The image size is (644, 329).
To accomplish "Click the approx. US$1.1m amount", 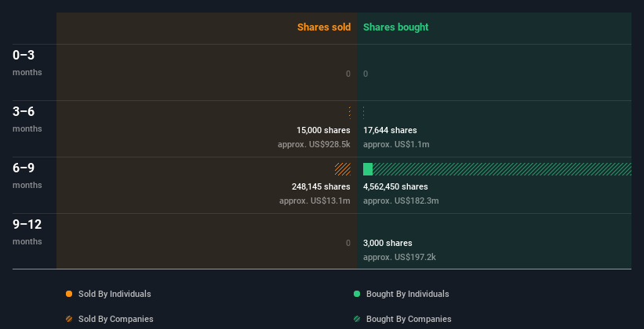I will [x=396, y=144].
